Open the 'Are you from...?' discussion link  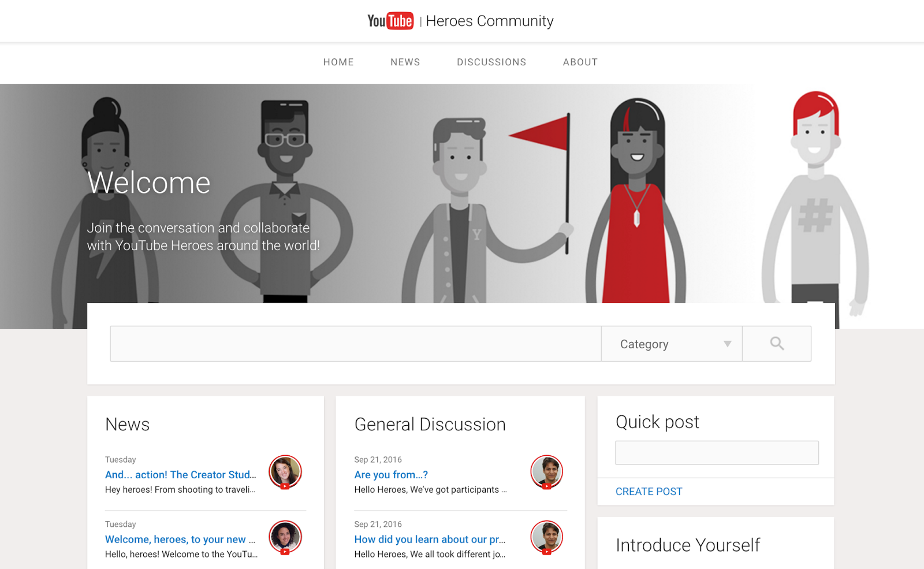tap(391, 475)
